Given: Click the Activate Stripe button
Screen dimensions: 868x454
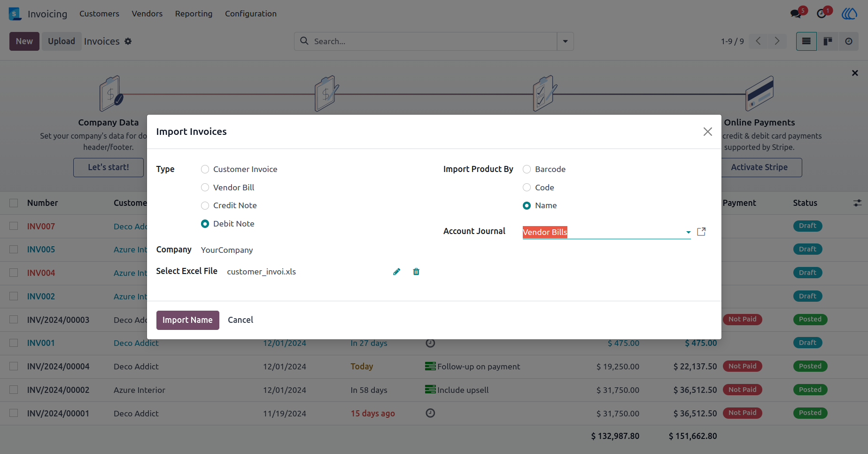Looking at the screenshot, I should point(759,167).
